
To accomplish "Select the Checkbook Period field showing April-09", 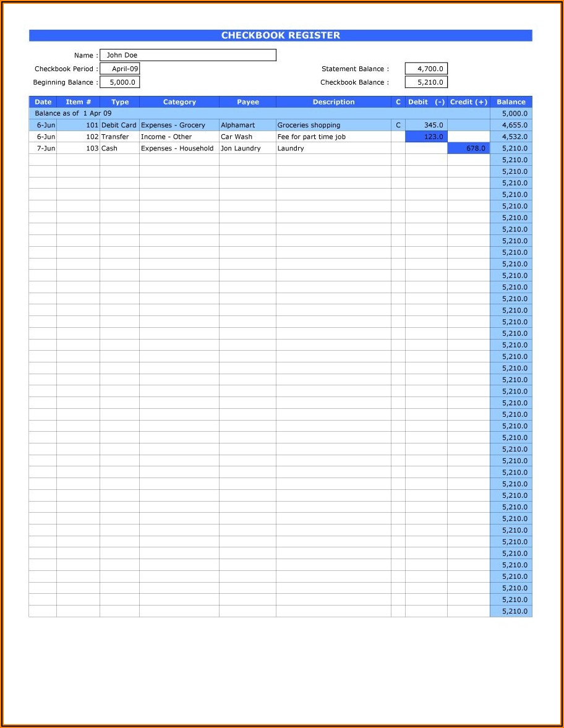I will (120, 69).
